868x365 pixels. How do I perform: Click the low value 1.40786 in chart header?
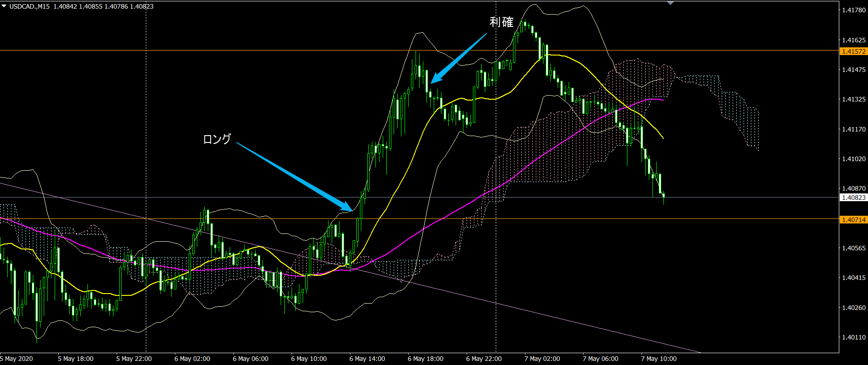coord(116,6)
